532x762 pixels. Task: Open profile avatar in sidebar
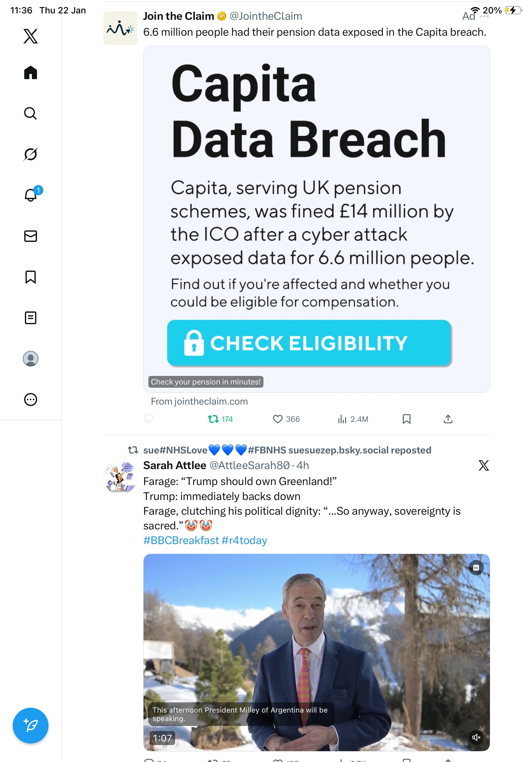tap(31, 359)
